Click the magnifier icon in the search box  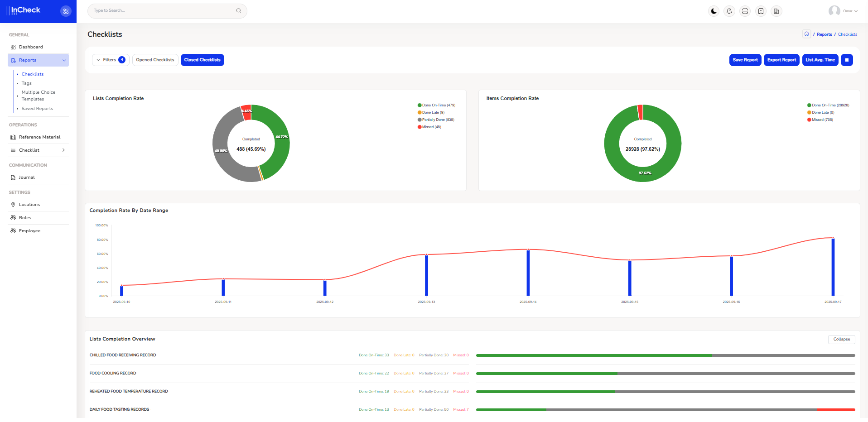[238, 11]
